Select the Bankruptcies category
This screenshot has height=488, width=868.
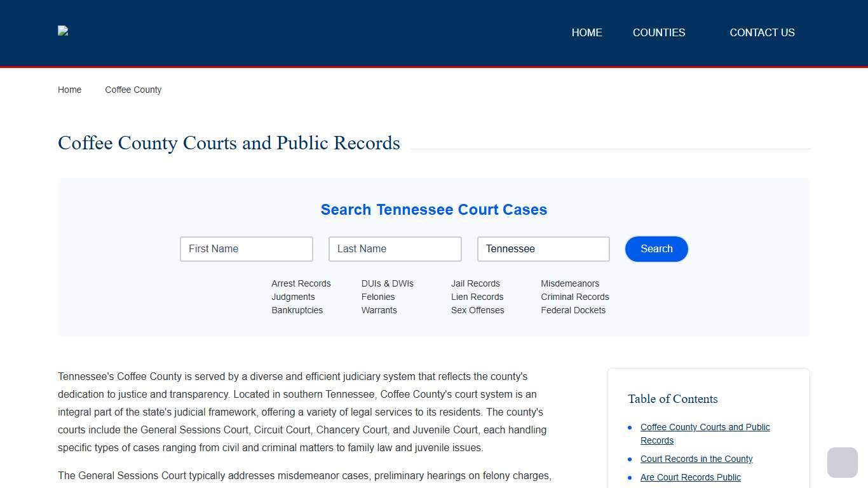coord(297,310)
